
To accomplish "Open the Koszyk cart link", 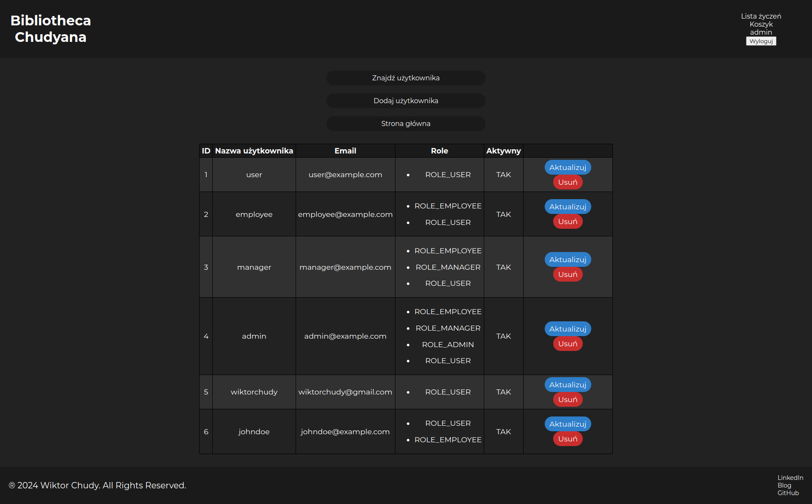I will coord(761,24).
